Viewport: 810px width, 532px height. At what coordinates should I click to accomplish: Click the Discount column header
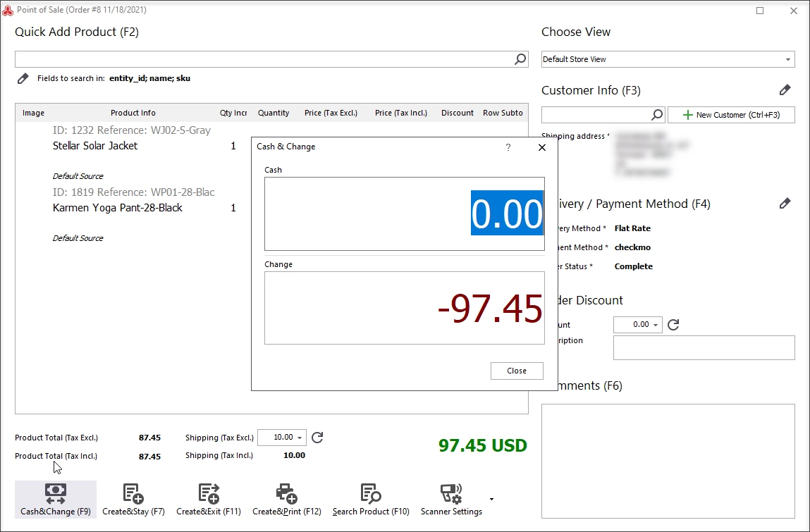458,113
